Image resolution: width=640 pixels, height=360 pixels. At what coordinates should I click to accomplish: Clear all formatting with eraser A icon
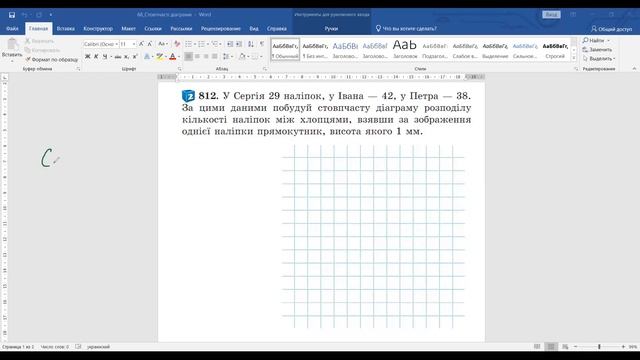(177, 44)
